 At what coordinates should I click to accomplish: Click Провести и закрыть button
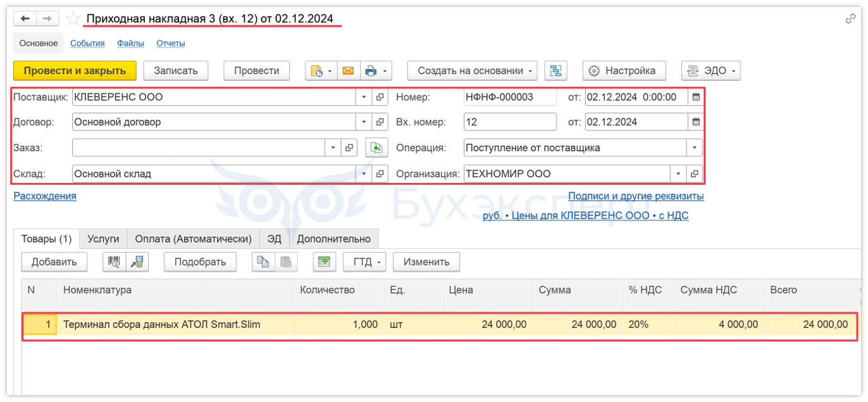[75, 71]
